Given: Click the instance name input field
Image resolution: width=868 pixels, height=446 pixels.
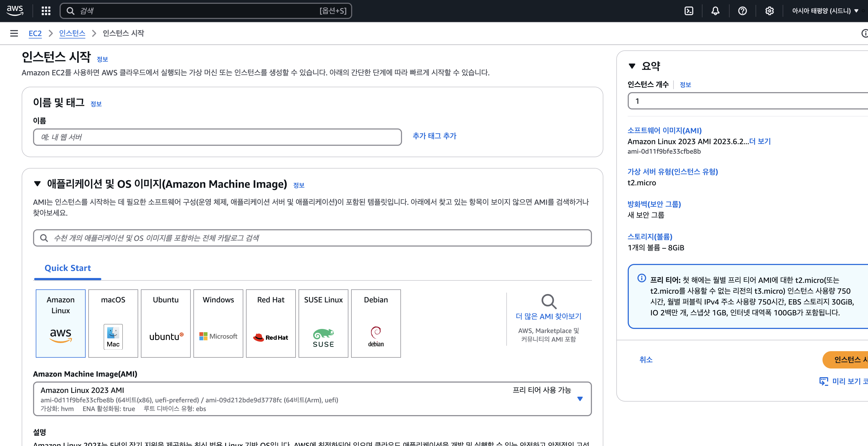Looking at the screenshot, I should coord(217,137).
